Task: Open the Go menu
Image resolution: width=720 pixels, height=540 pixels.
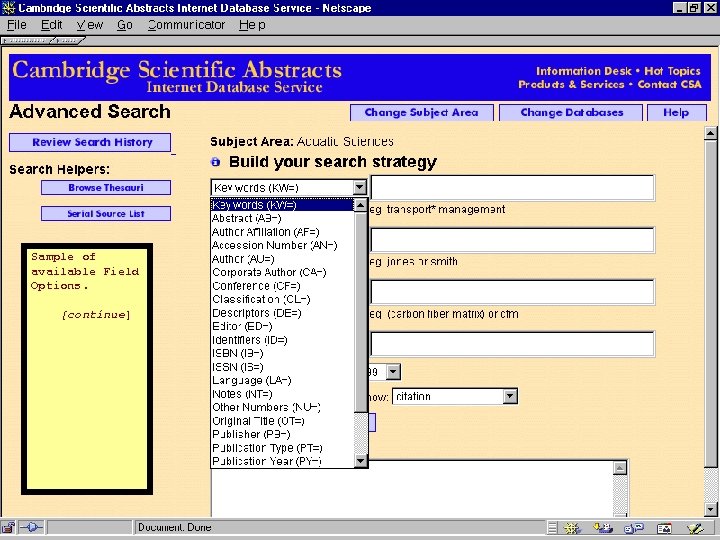Action: point(124,25)
